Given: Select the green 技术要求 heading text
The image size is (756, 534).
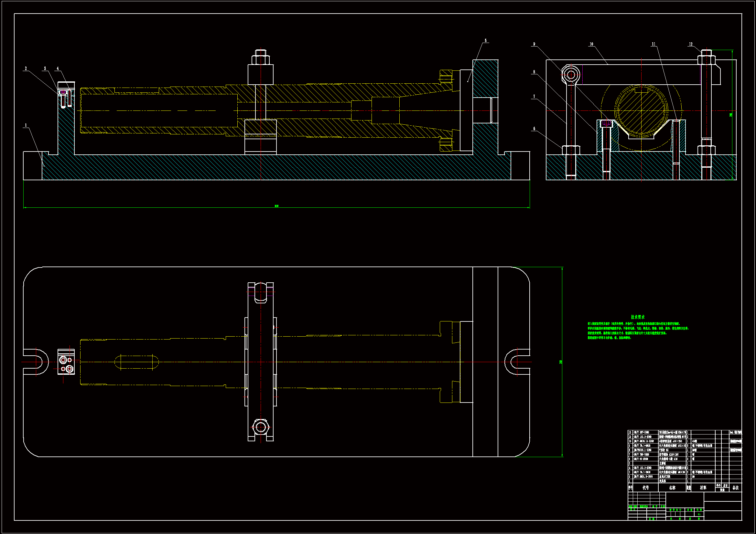Looking at the screenshot, I should pyautogui.click(x=638, y=317).
